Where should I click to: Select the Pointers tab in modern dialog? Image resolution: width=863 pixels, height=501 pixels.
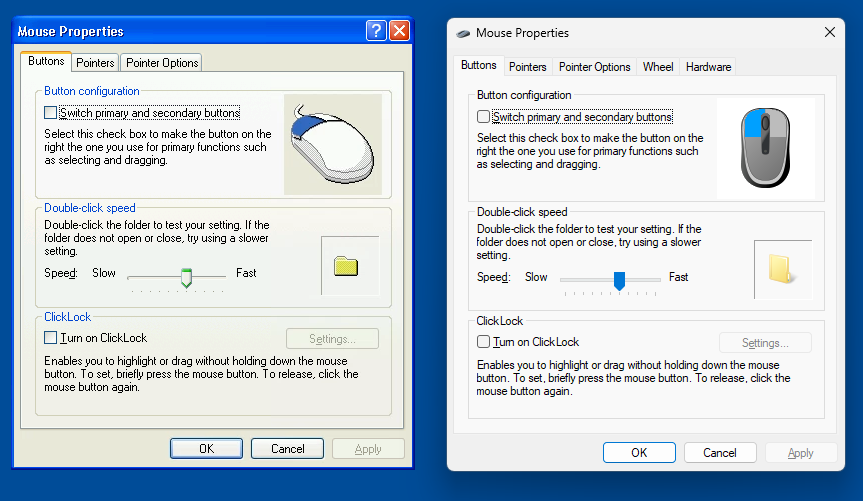527,67
